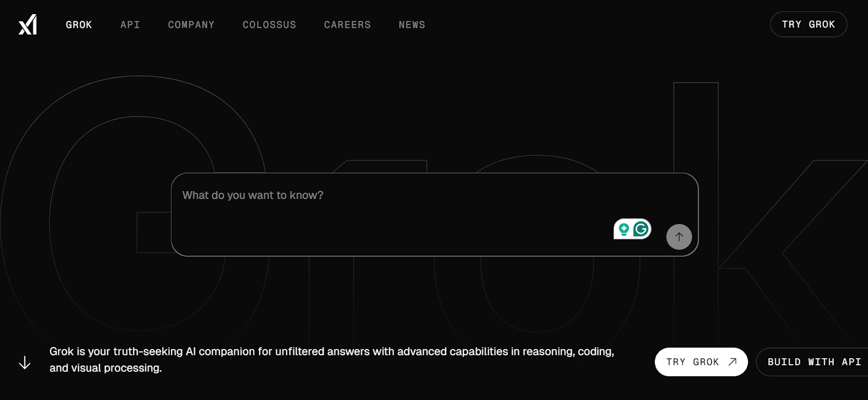The image size is (868, 400).
Task: Click the 'Grok is your truth-seeking AI companion' text
Action: point(331,359)
